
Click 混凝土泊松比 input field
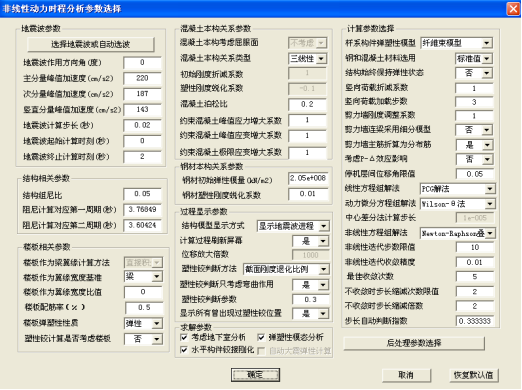[307, 104]
